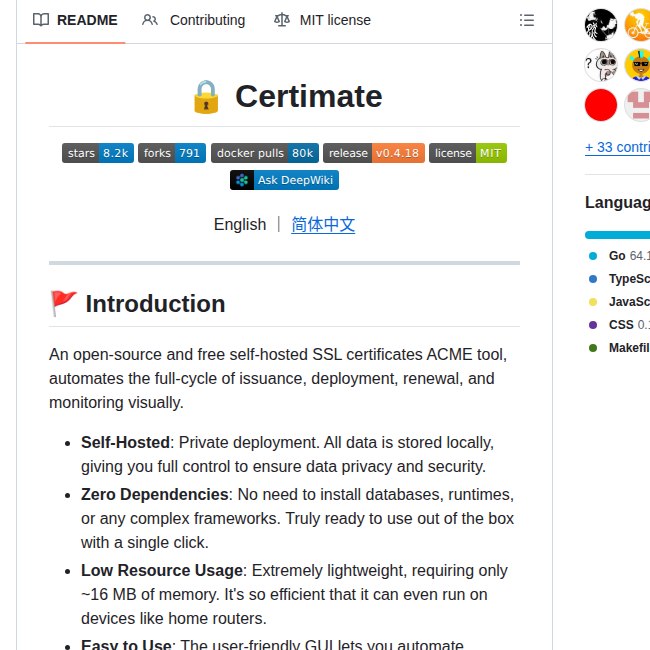Click the lock emoji beside Certimate
The height and width of the screenshot is (650, 650).
coord(206,97)
